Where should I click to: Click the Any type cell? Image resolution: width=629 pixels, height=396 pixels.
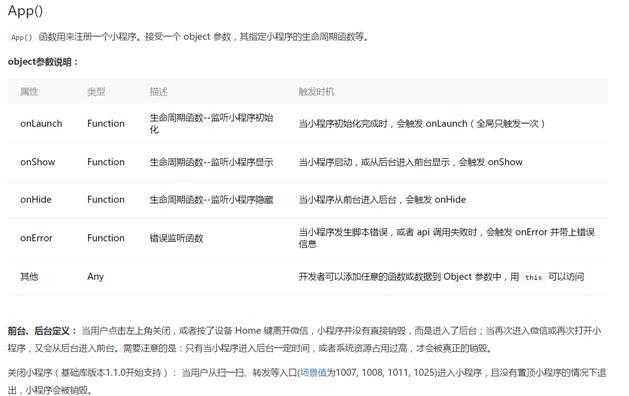95,276
